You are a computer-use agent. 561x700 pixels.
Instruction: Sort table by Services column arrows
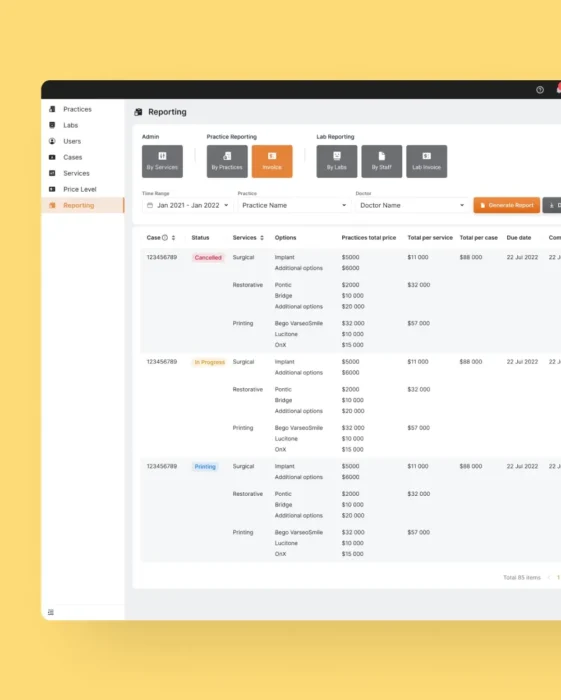tap(262, 238)
